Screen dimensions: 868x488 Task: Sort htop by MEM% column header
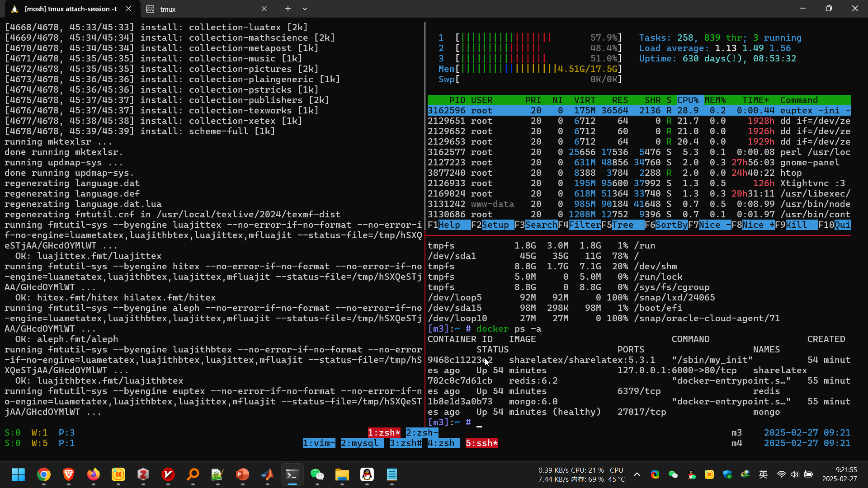715,100
